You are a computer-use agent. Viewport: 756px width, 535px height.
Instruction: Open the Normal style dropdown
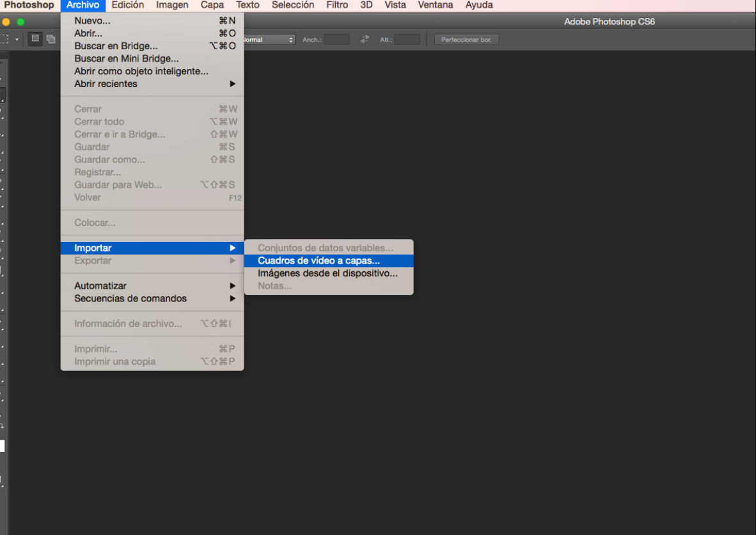click(269, 40)
